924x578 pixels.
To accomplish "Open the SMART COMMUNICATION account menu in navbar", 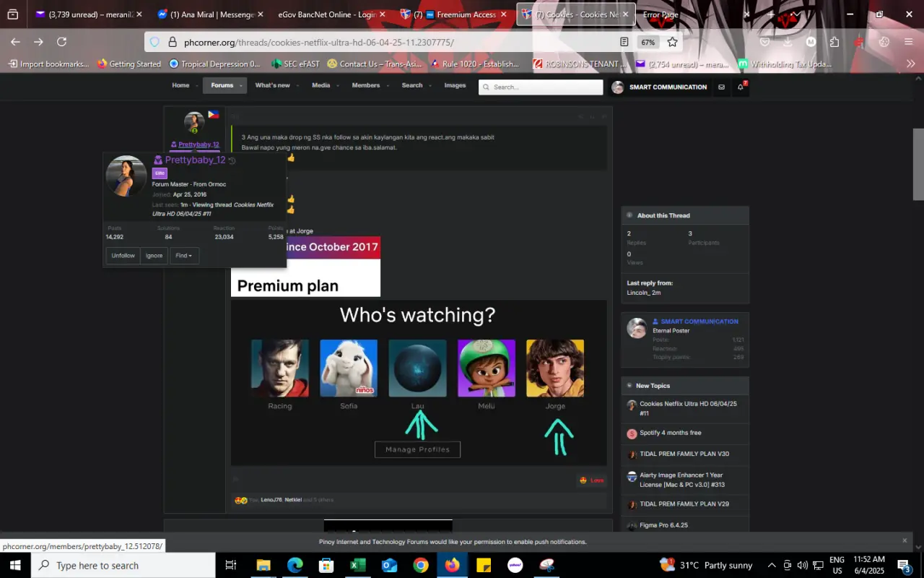I will click(x=659, y=87).
